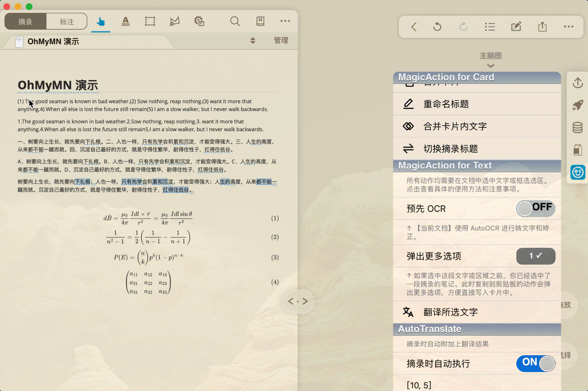Click the P(E) binomial equation (3)
The width and height of the screenshot is (588, 391).
pyautogui.click(x=148, y=257)
